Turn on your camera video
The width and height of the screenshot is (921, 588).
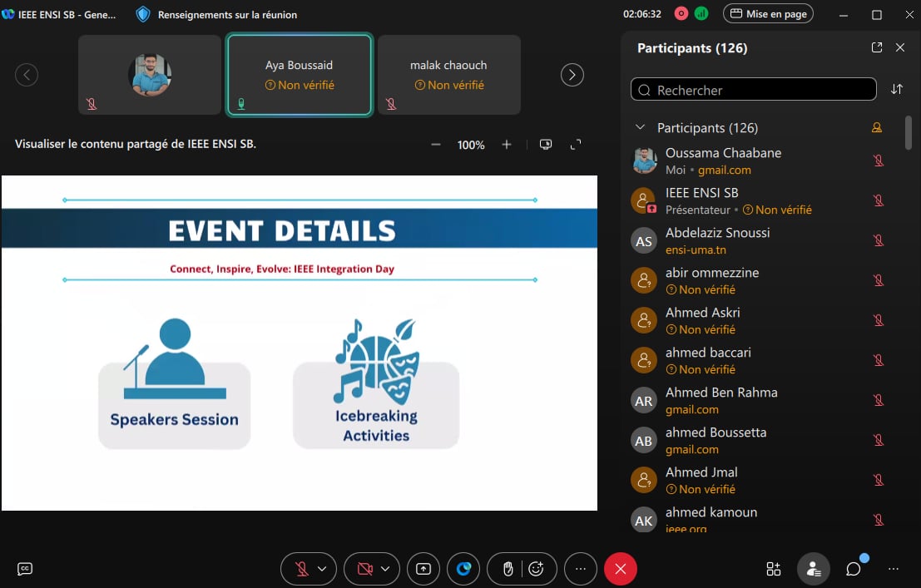coord(364,569)
